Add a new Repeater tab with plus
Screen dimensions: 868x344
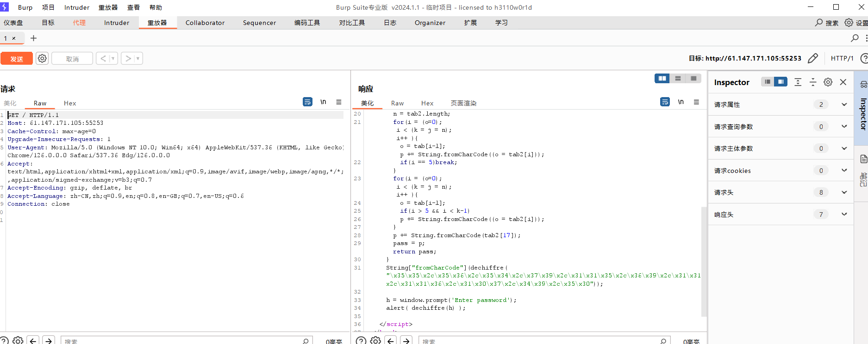click(x=33, y=38)
